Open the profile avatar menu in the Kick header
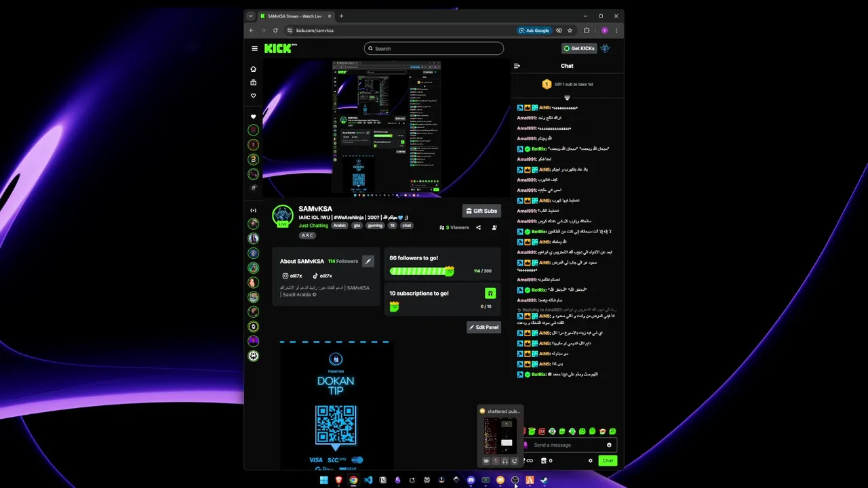 (606, 48)
